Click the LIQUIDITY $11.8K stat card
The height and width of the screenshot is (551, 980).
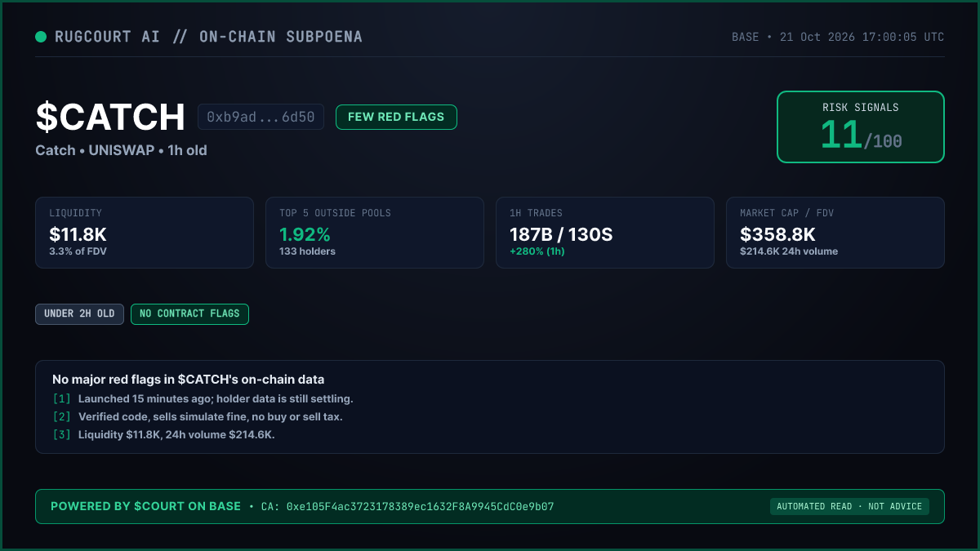[145, 233]
